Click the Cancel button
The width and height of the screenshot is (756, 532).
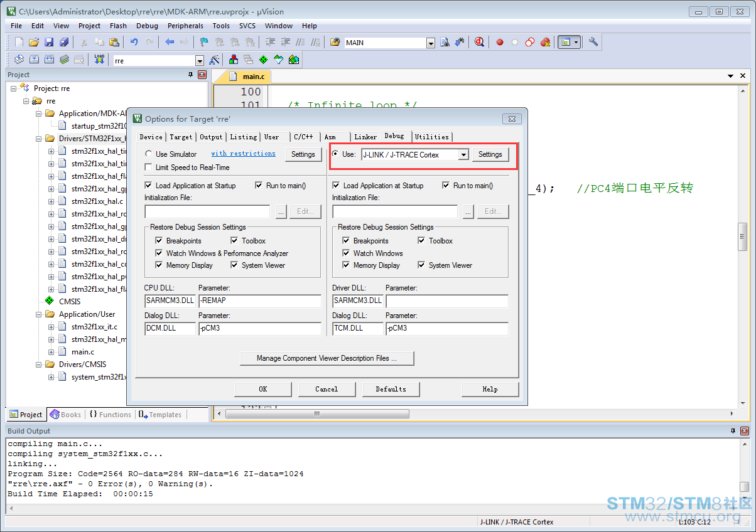pyautogui.click(x=327, y=389)
